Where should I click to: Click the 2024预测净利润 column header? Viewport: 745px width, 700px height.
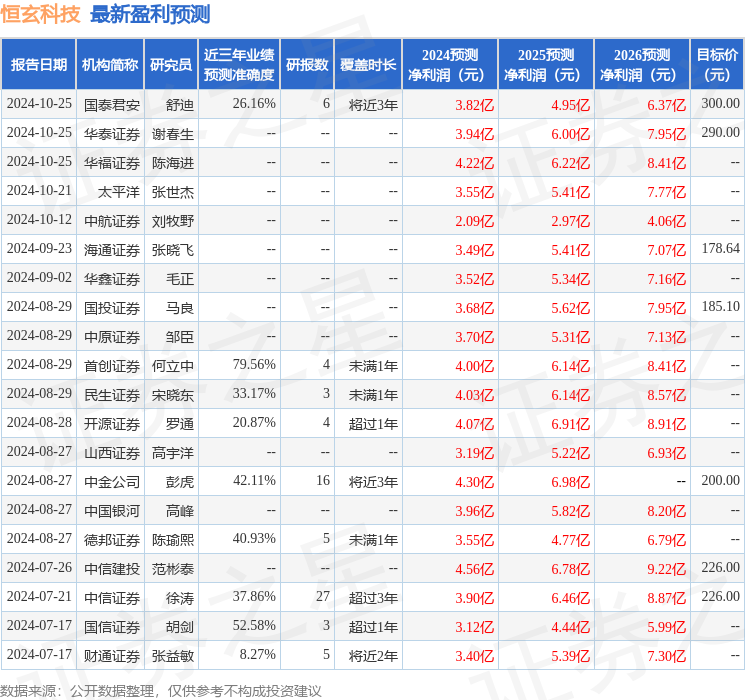tap(450, 65)
